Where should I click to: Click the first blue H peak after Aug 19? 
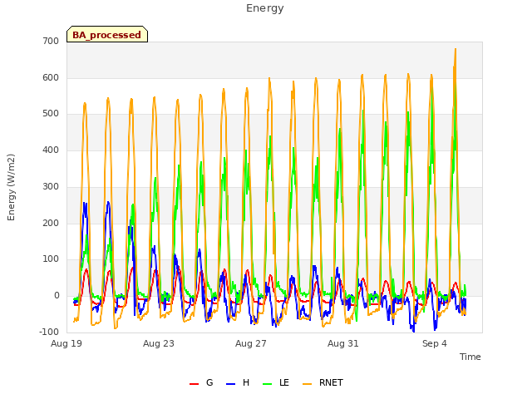coord(85,204)
